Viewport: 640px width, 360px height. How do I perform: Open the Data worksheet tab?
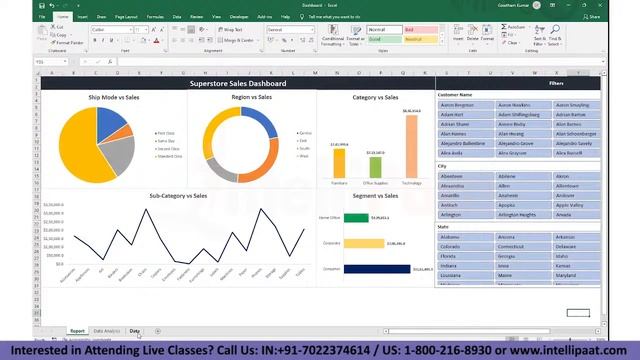tap(135, 331)
